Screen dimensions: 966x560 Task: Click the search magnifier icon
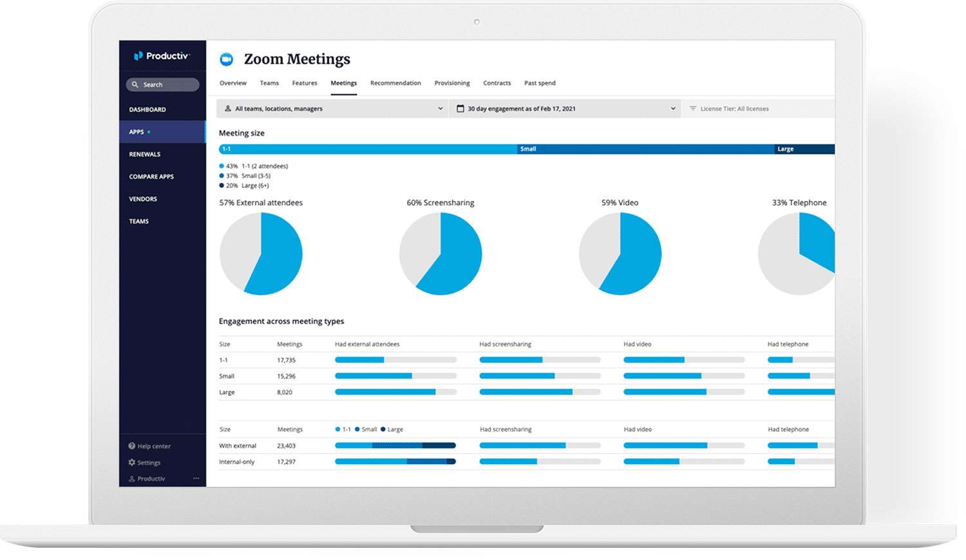click(x=135, y=84)
